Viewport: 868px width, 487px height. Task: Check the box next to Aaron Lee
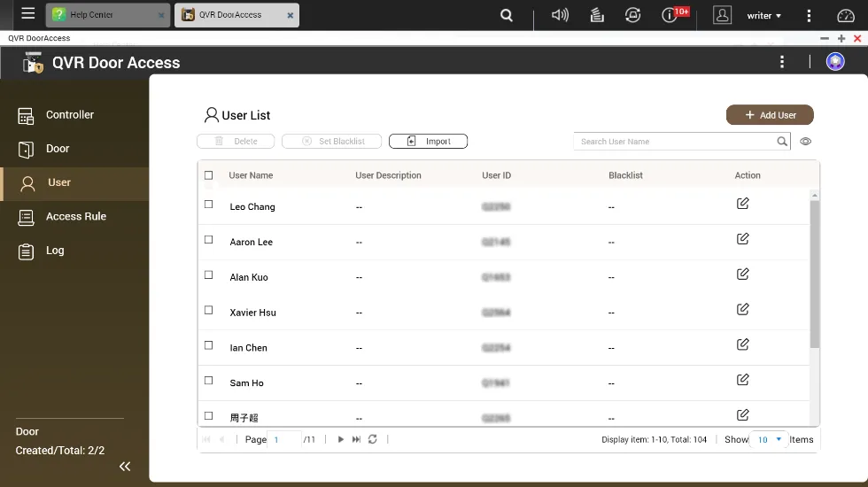(209, 240)
